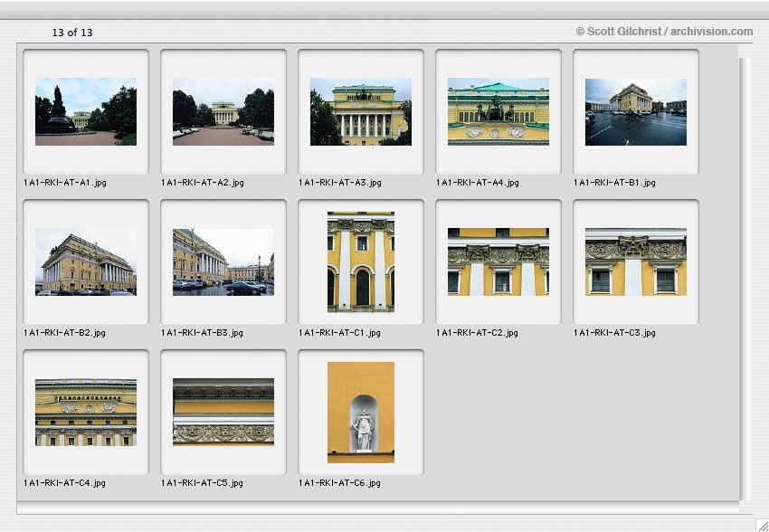Click filename label 1A1-RKI-AT-C5.jpg
Screen dimensions: 769x532
(202, 482)
